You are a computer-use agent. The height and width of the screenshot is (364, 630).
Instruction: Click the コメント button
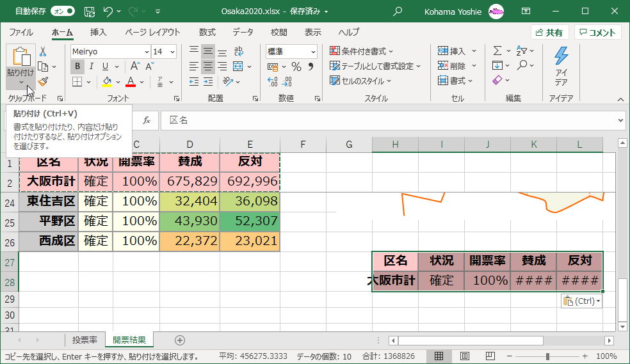point(597,33)
